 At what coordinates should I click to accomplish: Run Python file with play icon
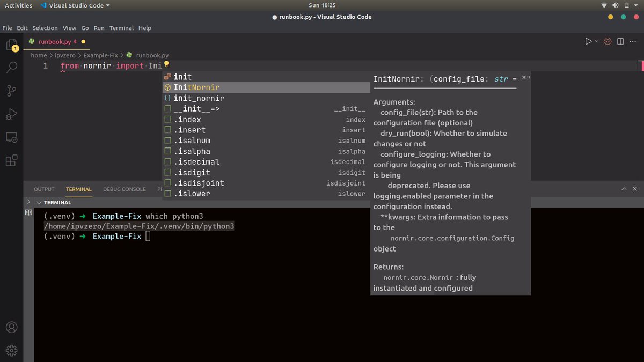point(588,41)
